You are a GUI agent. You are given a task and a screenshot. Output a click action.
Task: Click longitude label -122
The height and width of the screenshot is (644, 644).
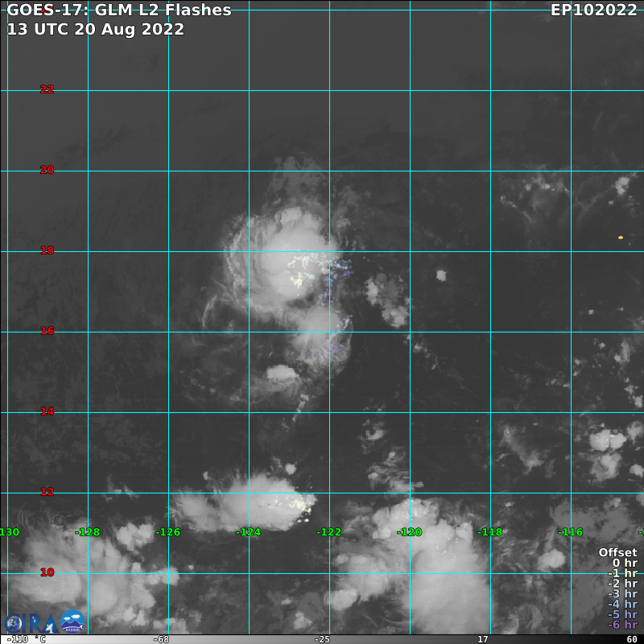tap(328, 532)
